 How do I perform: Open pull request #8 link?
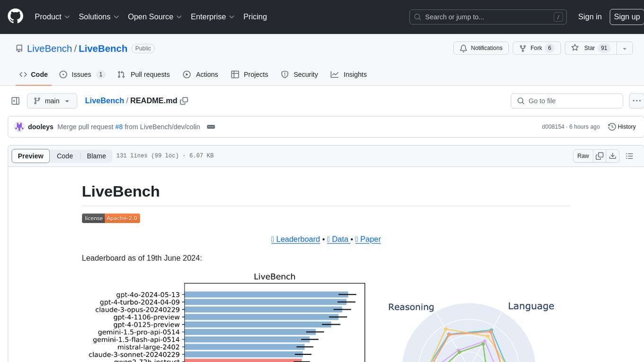(119, 127)
